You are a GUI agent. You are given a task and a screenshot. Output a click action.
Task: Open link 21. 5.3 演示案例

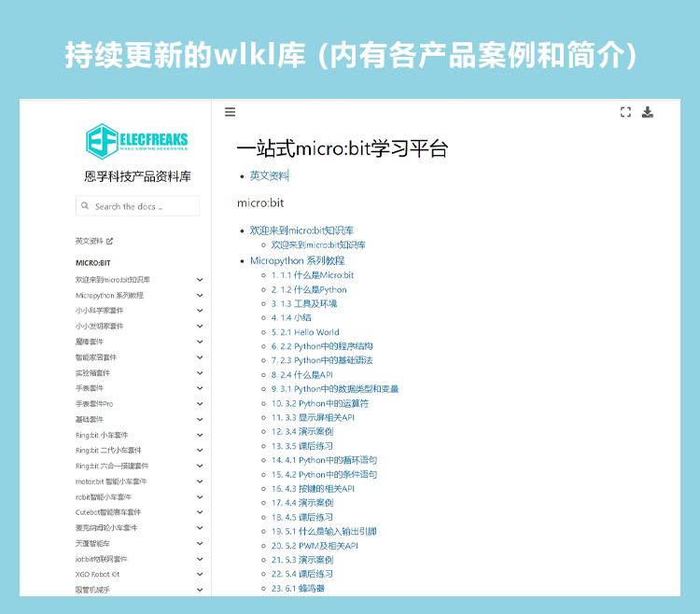pyautogui.click(x=302, y=560)
